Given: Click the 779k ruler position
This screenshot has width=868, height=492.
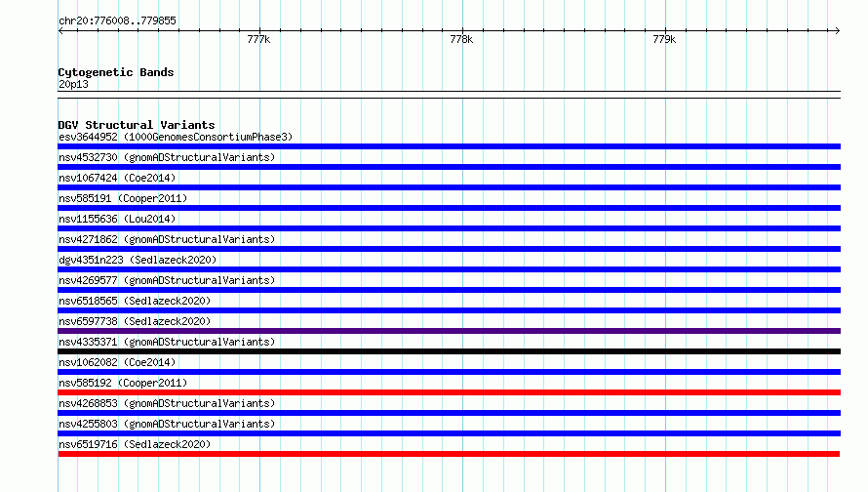Looking at the screenshot, I should click(x=664, y=39).
